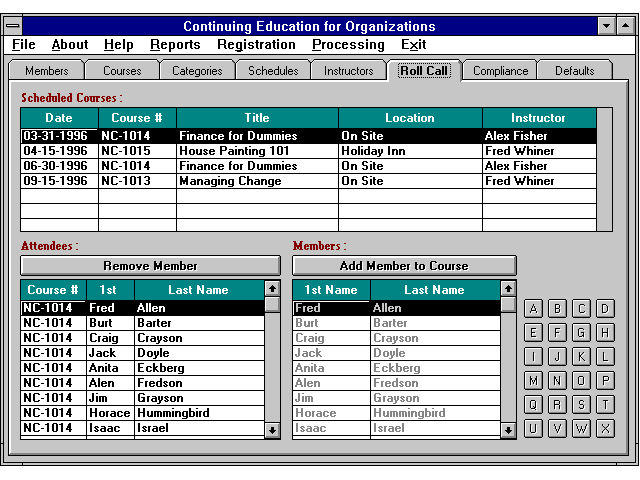Select the letter Q filter button
The image size is (640, 480).
pos(534,404)
